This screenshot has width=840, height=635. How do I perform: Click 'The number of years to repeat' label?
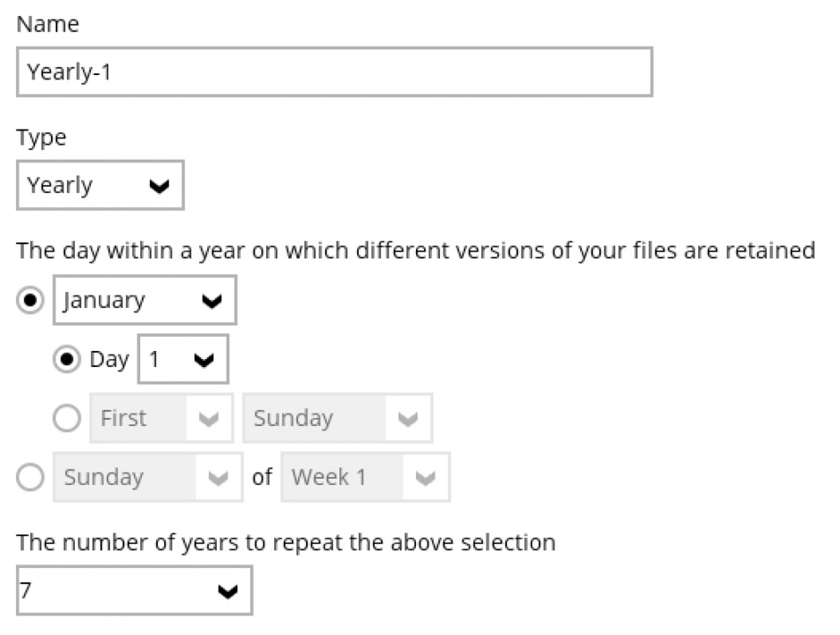pyautogui.click(x=286, y=542)
